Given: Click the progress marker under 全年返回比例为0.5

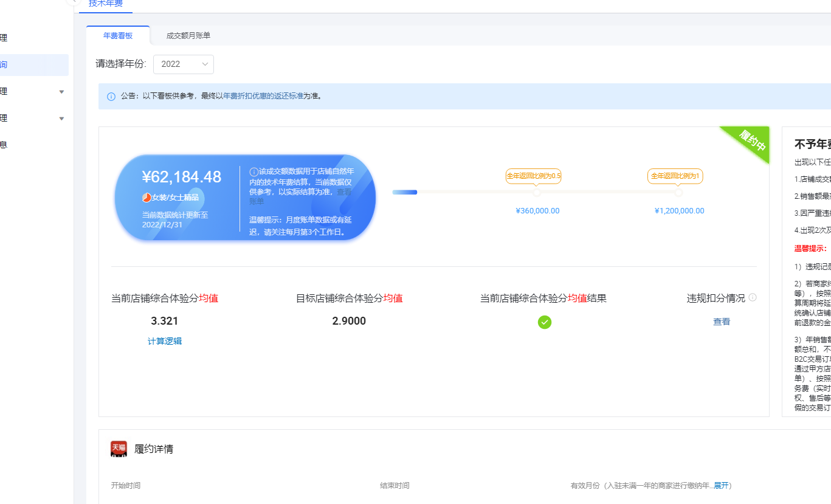Looking at the screenshot, I should 537,193.
